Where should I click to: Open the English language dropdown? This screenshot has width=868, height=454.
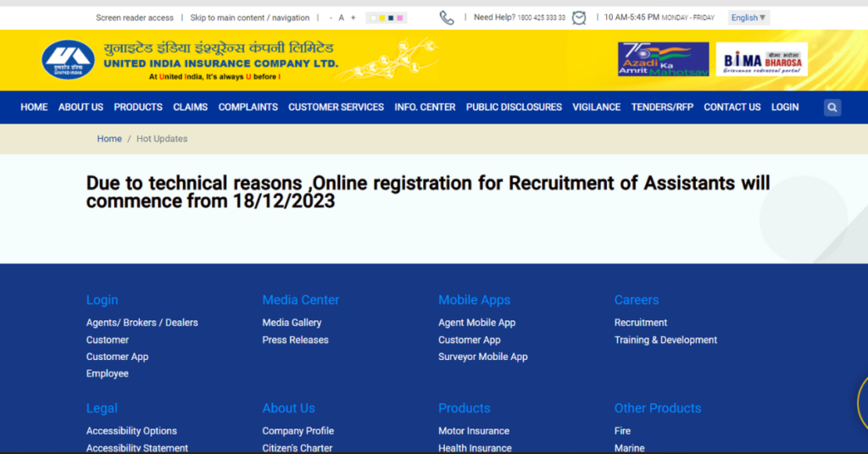pos(748,18)
